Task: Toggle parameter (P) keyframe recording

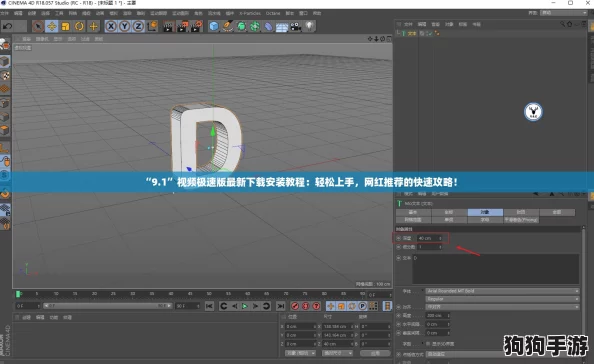Action: (x=362, y=306)
